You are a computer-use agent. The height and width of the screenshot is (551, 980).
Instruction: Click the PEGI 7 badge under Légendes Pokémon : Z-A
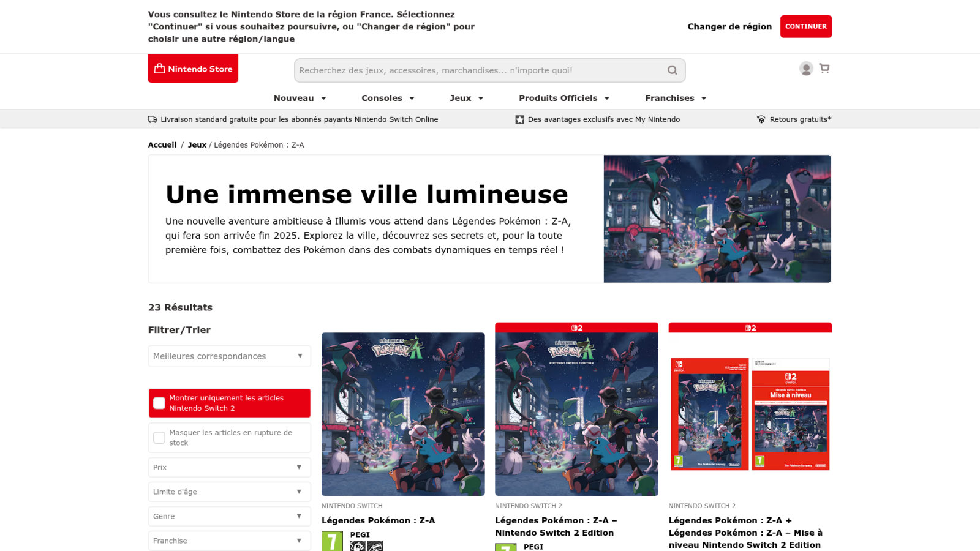click(x=332, y=541)
